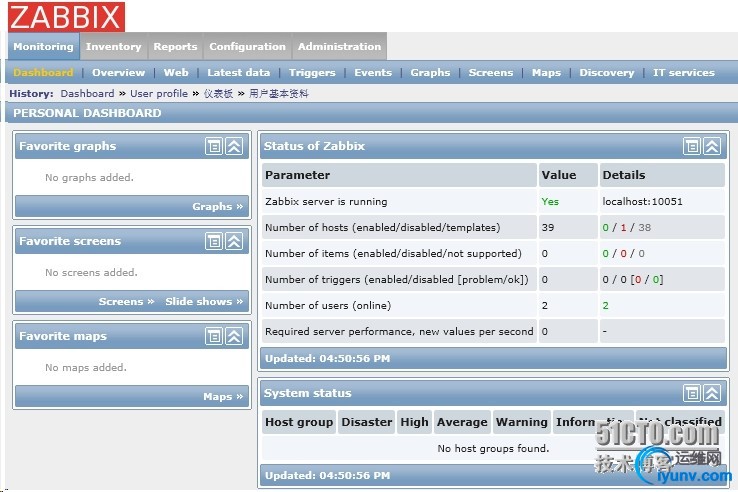Click 'Zabbix server is running' row
The height and width of the screenshot is (492, 738).
[493, 202]
